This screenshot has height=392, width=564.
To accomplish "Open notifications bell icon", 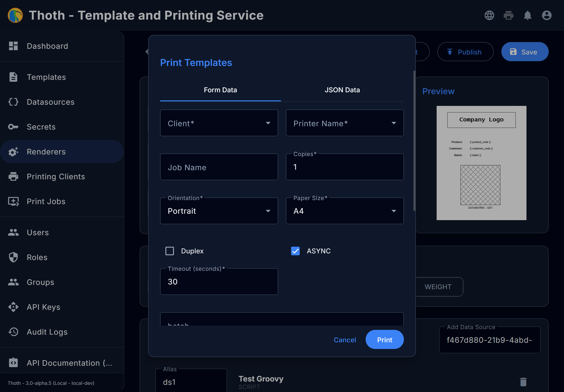I will pyautogui.click(x=527, y=15).
